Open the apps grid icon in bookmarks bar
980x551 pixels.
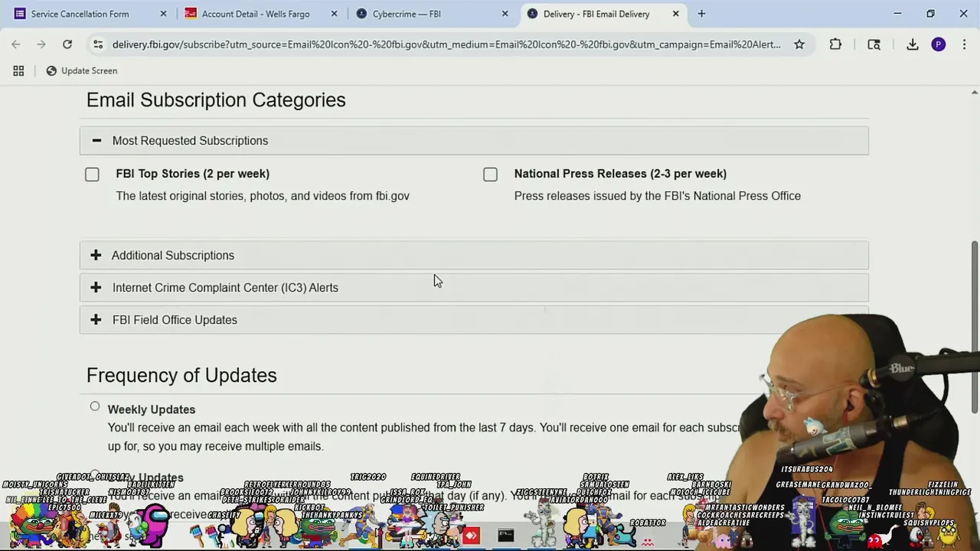pyautogui.click(x=18, y=70)
